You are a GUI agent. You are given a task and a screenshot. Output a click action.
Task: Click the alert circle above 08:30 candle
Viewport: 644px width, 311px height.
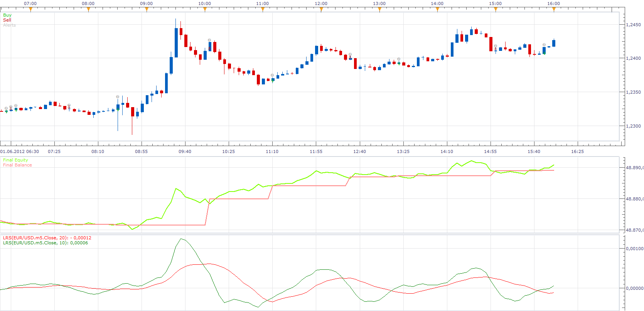(x=118, y=97)
